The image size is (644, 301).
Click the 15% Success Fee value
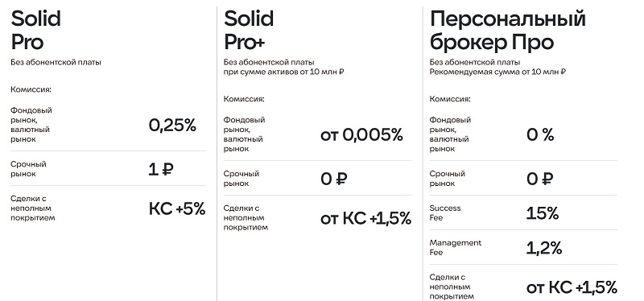[x=543, y=213]
